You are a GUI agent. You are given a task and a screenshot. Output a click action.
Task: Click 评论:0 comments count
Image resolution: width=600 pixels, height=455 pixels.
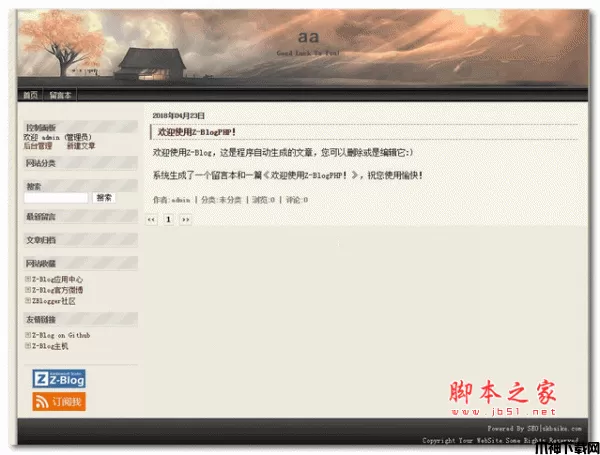click(297, 200)
